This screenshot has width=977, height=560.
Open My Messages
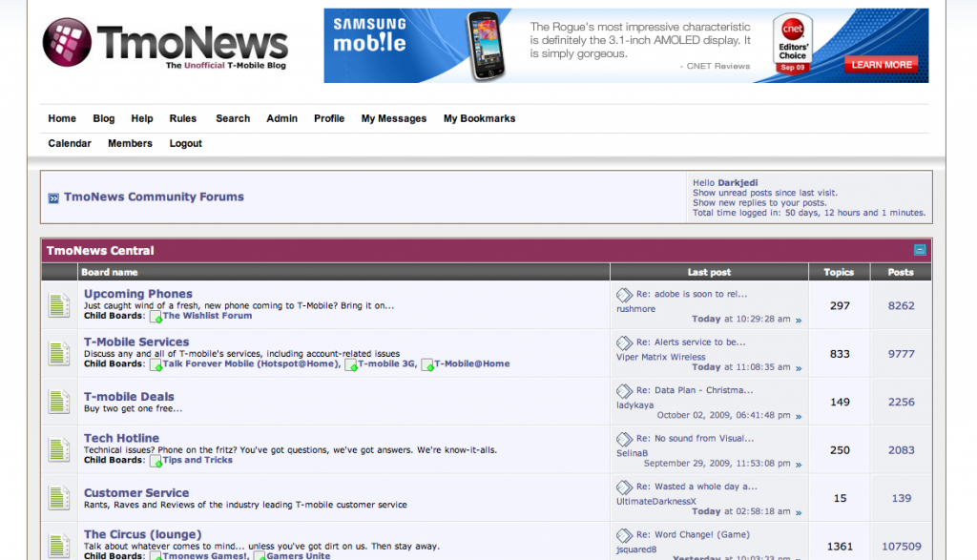[394, 118]
